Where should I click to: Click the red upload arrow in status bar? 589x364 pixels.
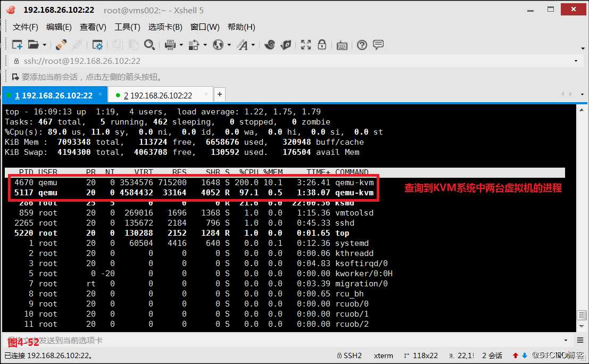click(x=516, y=355)
